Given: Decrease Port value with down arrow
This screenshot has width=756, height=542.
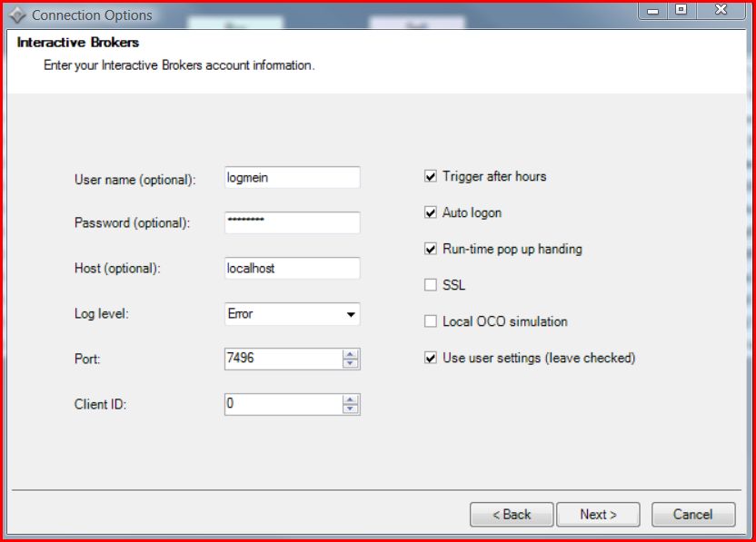Looking at the screenshot, I should [351, 363].
